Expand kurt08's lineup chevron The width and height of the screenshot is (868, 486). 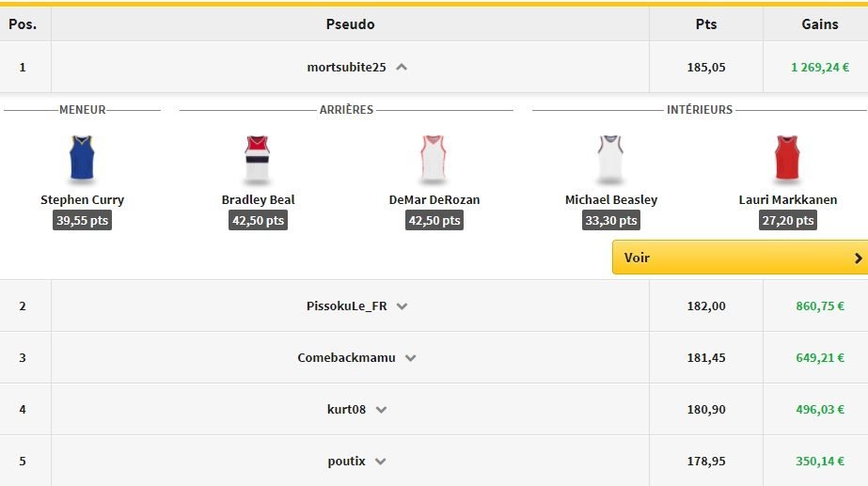tap(381, 410)
